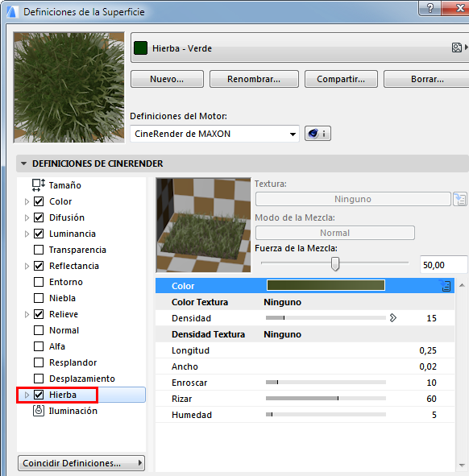The width and height of the screenshot is (469, 476).
Task: Click the Rizar slider bar
Action: 326,399
